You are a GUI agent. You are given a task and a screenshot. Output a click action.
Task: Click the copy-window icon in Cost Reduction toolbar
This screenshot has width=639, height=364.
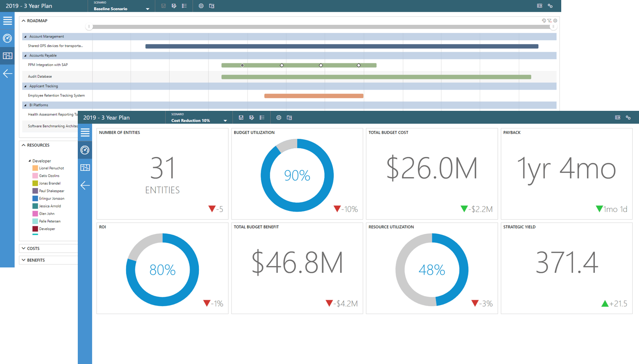pyautogui.click(x=290, y=118)
